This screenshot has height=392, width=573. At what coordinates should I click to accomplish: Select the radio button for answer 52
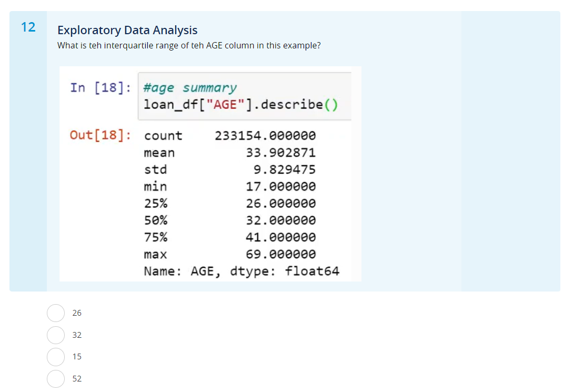click(56, 379)
